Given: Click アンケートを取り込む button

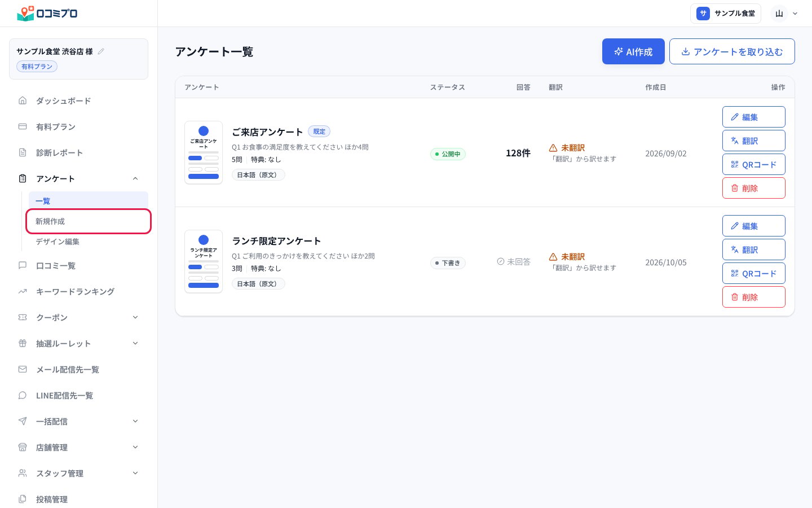Looking at the screenshot, I should 732,51.
